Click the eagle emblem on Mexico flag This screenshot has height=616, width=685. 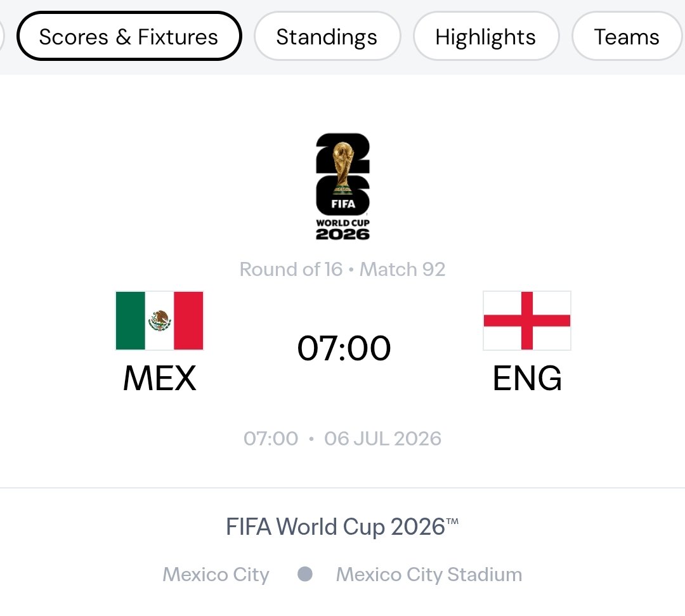coord(159,320)
